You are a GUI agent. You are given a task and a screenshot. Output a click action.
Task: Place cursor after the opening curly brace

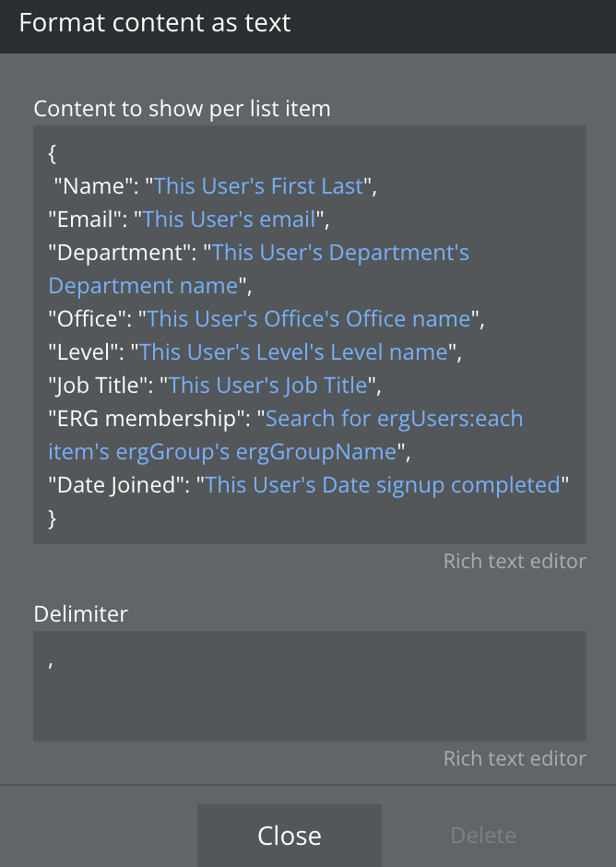[x=57, y=153]
